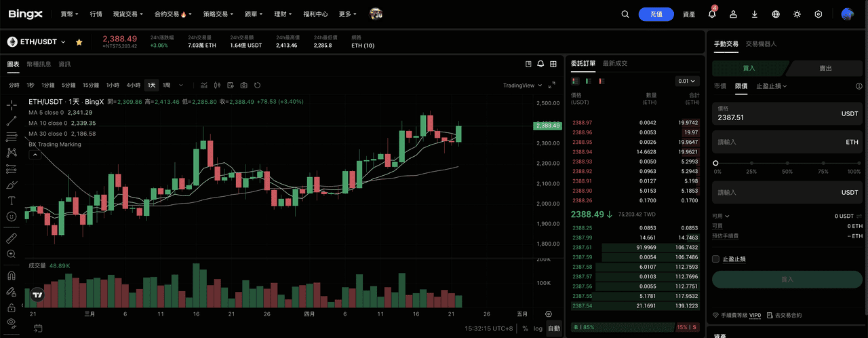
Task: Star ETH/USDT as favorite
Action: click(79, 42)
